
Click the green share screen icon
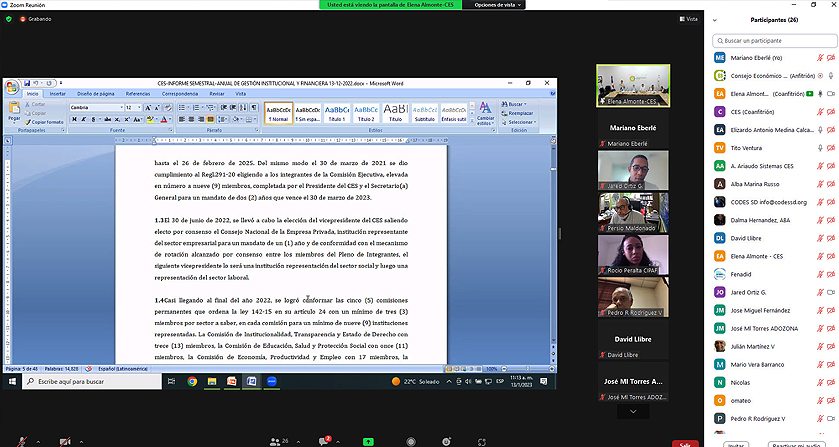(x=368, y=442)
